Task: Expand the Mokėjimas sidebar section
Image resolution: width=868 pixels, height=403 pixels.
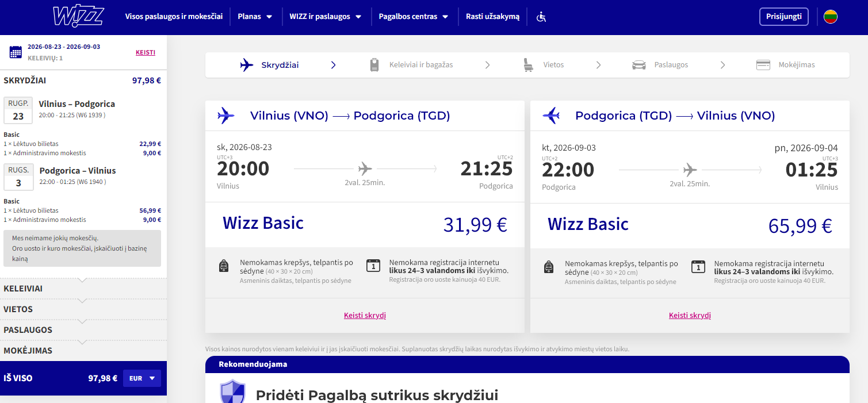Action: 83,351
